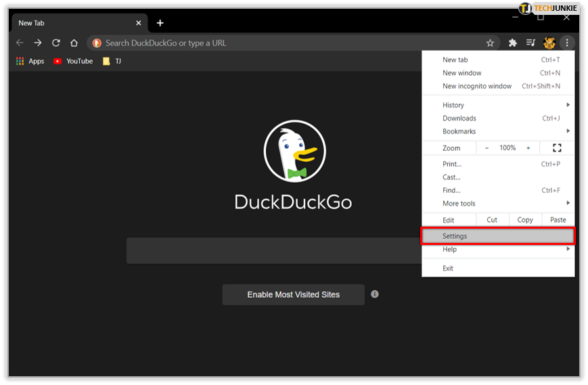Screen dimensions: 588x385
Task: Click Cut in the Edit row
Action: pyautogui.click(x=493, y=220)
